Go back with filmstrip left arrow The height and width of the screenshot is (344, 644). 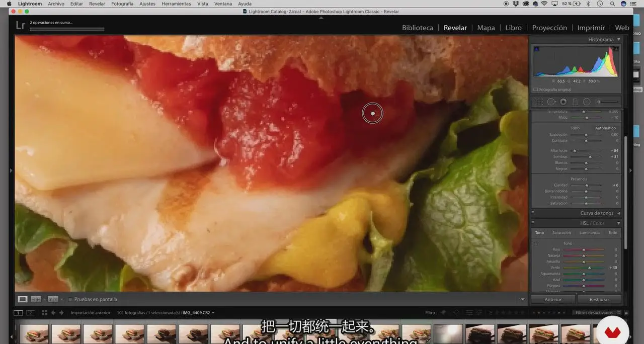pyautogui.click(x=53, y=313)
